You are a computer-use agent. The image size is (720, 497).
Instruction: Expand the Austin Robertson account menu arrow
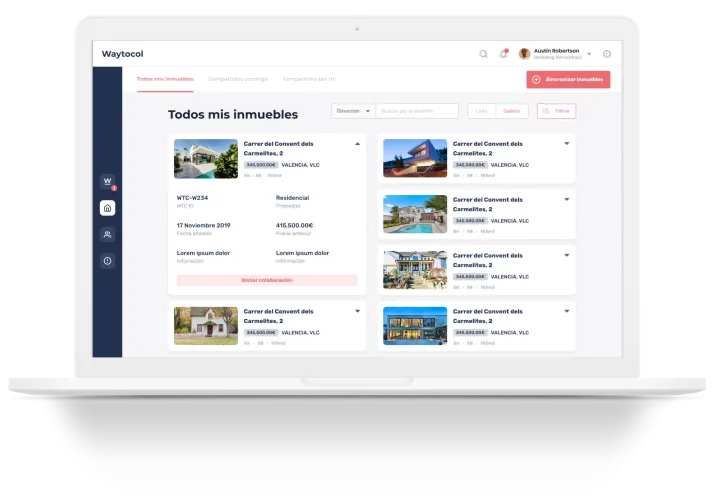tap(589, 54)
